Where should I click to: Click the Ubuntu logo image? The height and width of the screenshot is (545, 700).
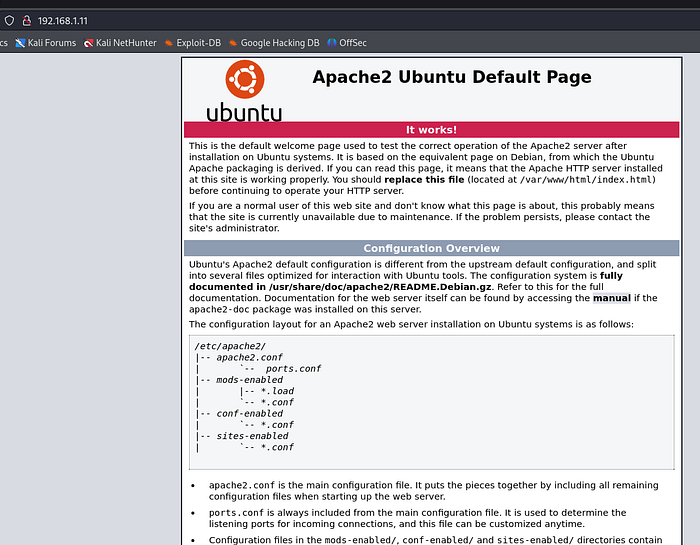pyautogui.click(x=244, y=91)
